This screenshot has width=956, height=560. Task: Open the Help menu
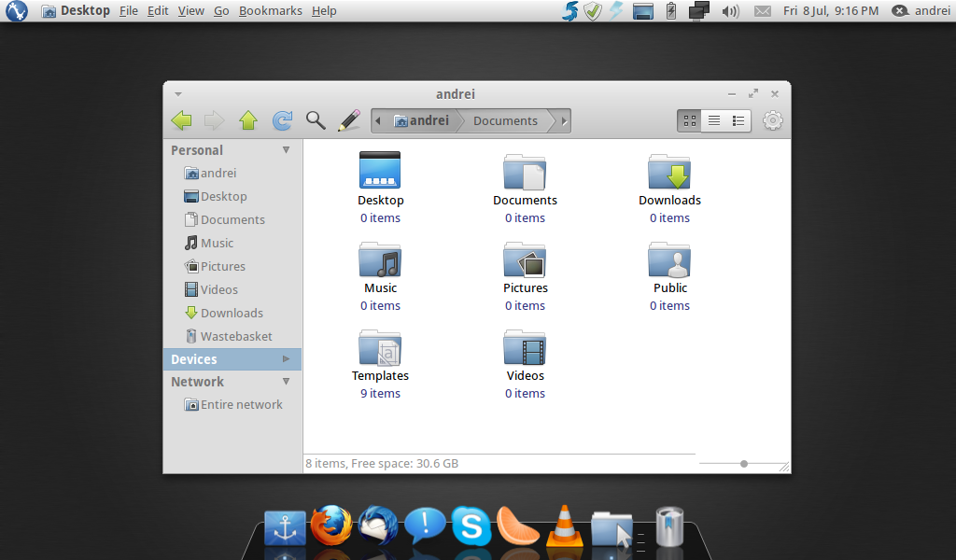coord(324,11)
